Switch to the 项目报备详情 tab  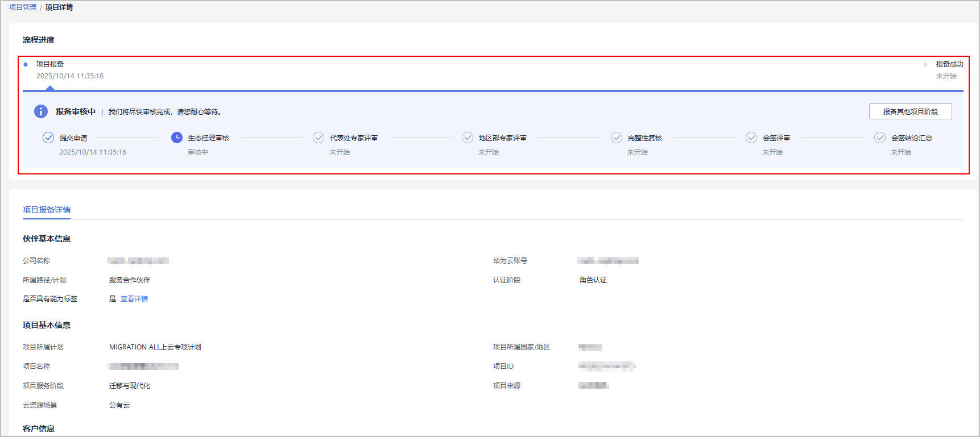(47, 210)
